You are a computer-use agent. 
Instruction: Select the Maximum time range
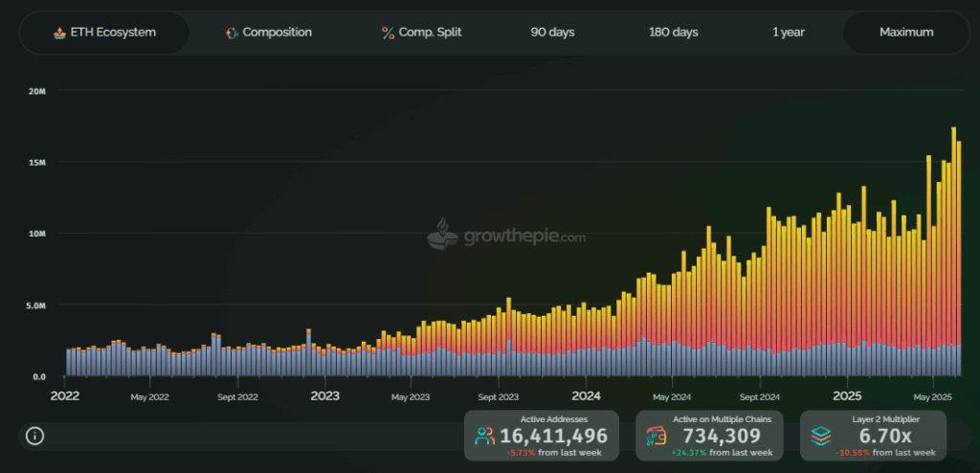(906, 33)
